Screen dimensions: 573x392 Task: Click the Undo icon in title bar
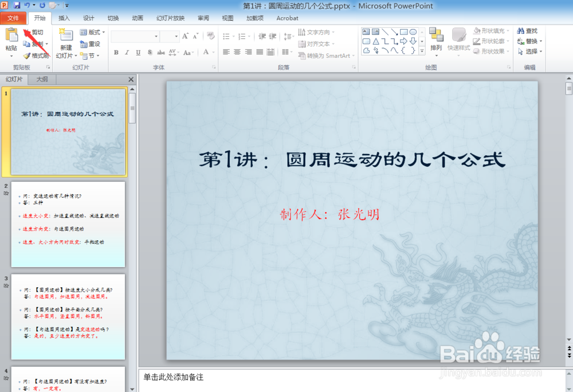click(x=27, y=5)
